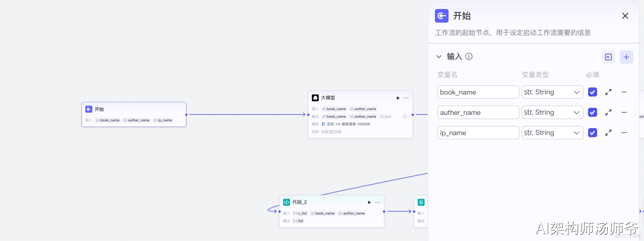Image resolution: width=644 pixels, height=241 pixels.
Task: Click the 变量类型 column header
Action: (x=535, y=75)
